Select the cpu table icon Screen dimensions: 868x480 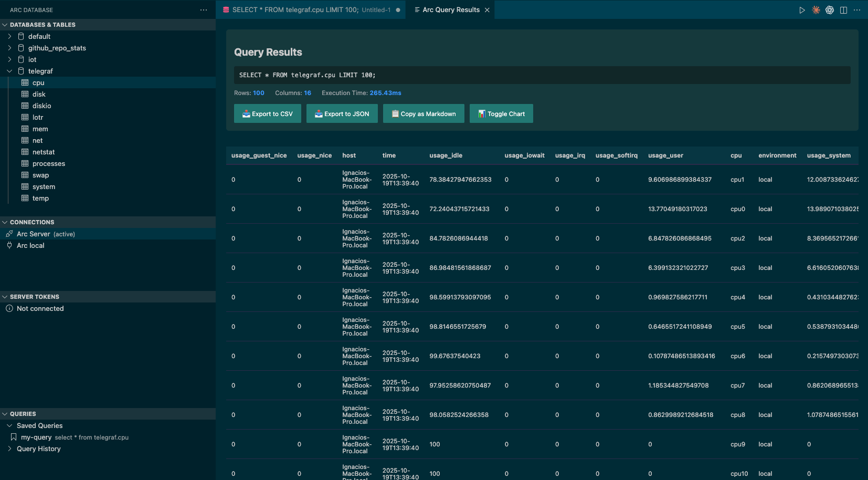click(25, 82)
